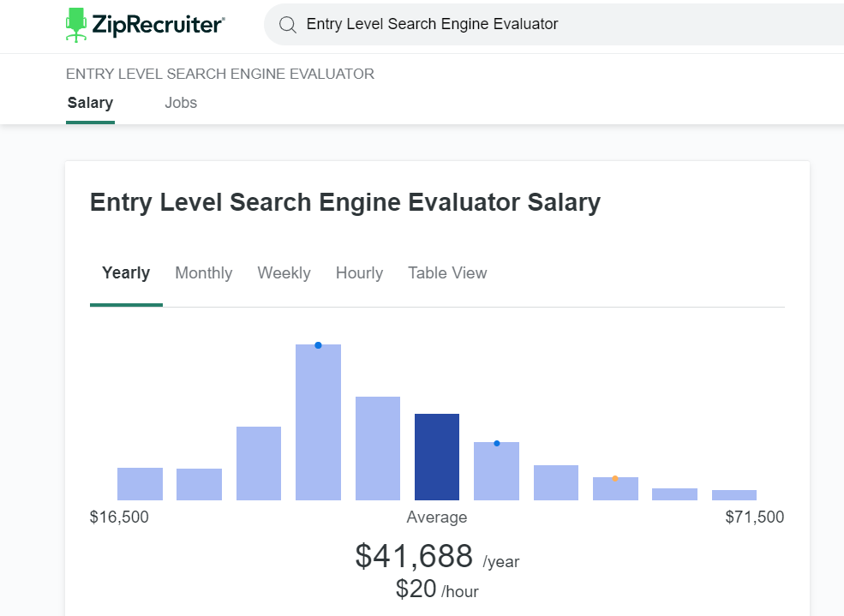The height and width of the screenshot is (616, 844).
Task: Select the Yearly salary tab
Action: (x=126, y=273)
